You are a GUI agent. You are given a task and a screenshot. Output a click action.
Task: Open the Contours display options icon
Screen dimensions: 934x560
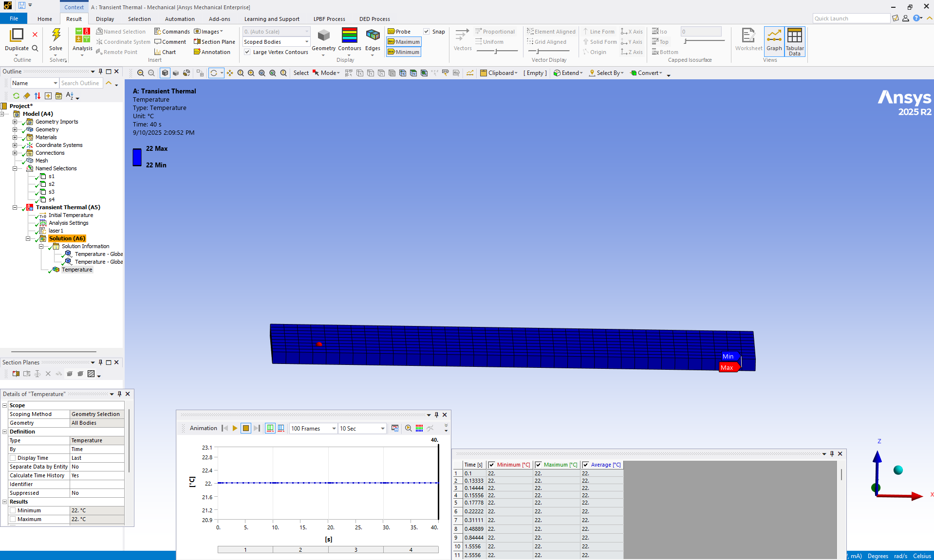(x=350, y=35)
